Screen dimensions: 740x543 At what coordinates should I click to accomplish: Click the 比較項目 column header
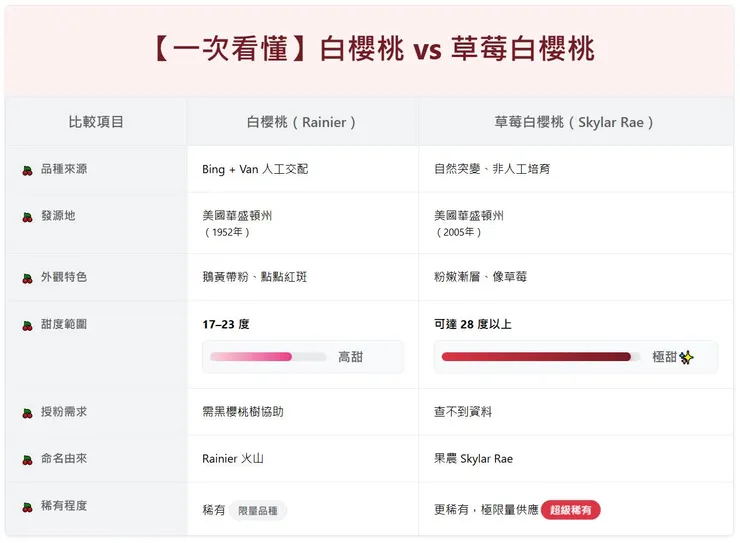(x=96, y=122)
